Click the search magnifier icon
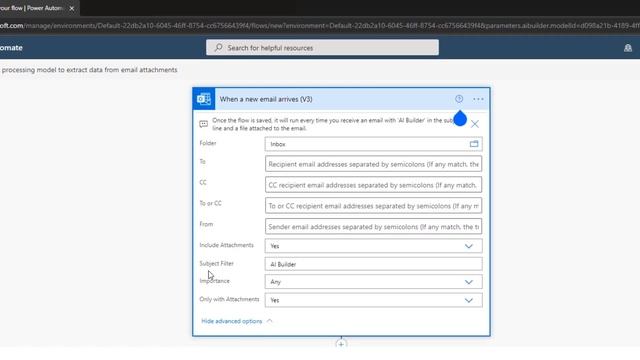Viewport: 640px width, 360px height. 218,48
